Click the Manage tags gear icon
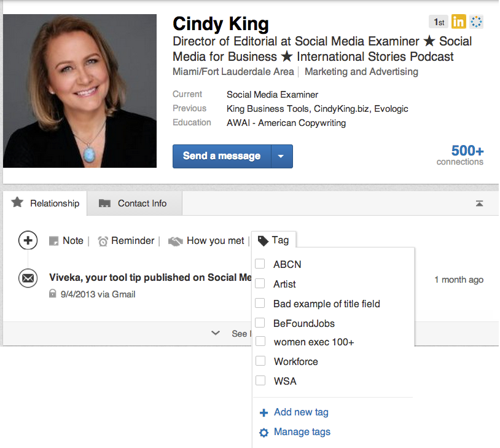500x448 pixels. click(264, 433)
